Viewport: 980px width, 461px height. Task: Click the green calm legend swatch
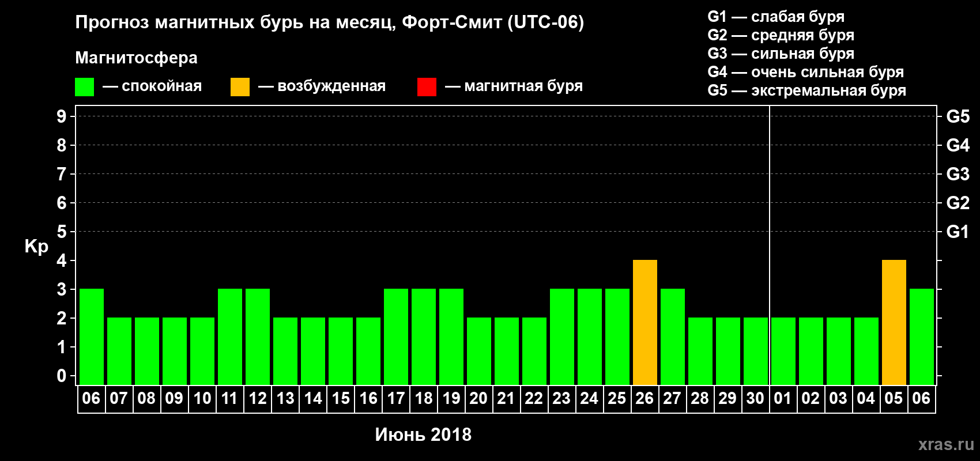tap(84, 87)
